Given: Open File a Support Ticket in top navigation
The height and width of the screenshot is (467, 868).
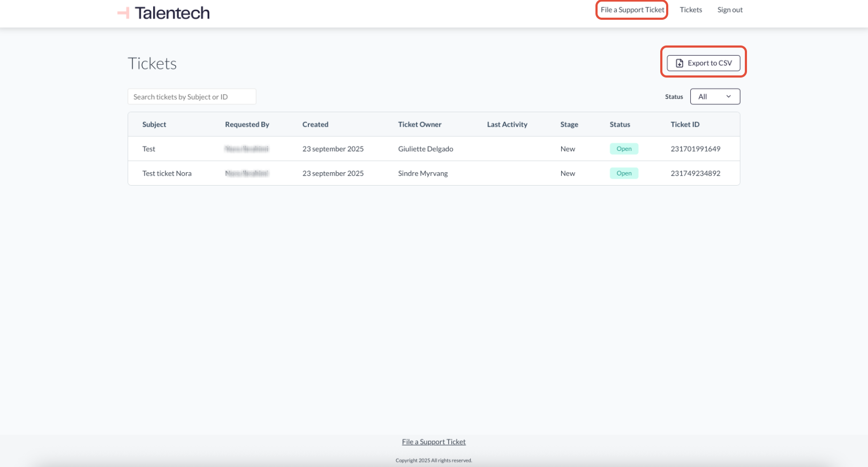Looking at the screenshot, I should tap(632, 10).
